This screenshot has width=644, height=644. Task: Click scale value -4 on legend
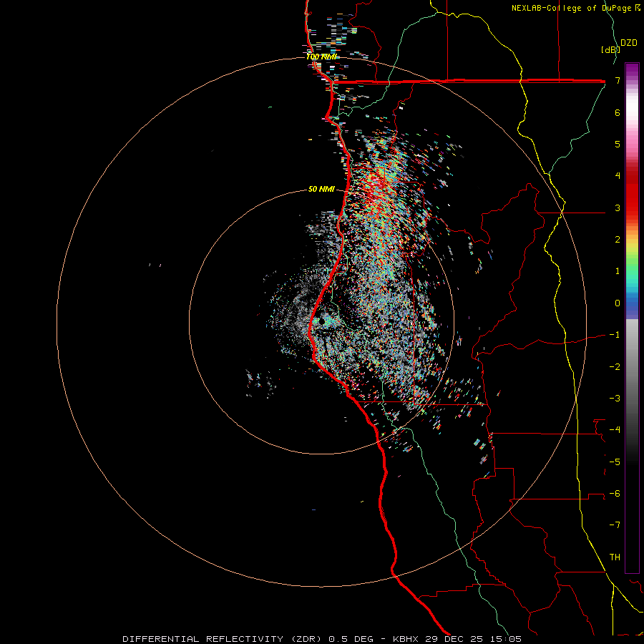tap(615, 429)
